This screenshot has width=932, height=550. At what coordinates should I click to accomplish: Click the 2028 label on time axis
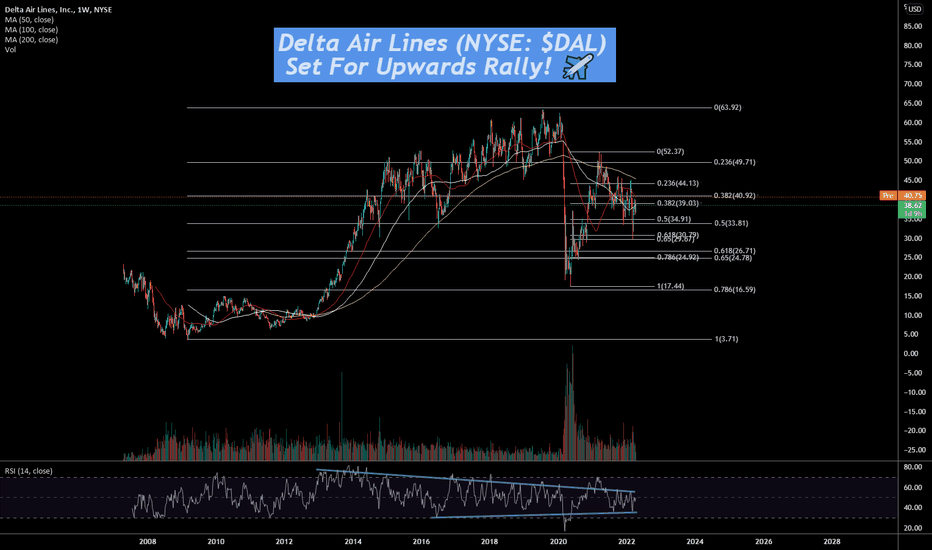point(832,542)
